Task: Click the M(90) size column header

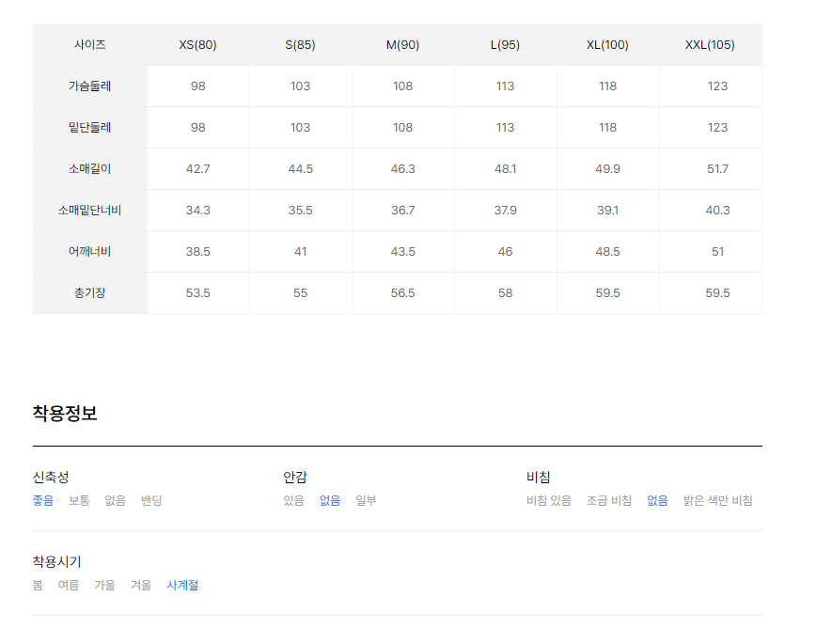Action: (x=402, y=45)
